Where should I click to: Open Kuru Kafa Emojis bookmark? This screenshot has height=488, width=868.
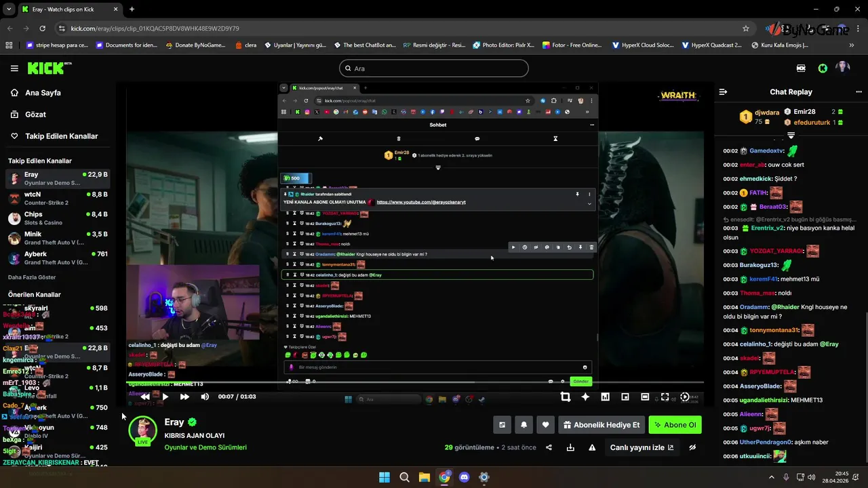(780, 45)
